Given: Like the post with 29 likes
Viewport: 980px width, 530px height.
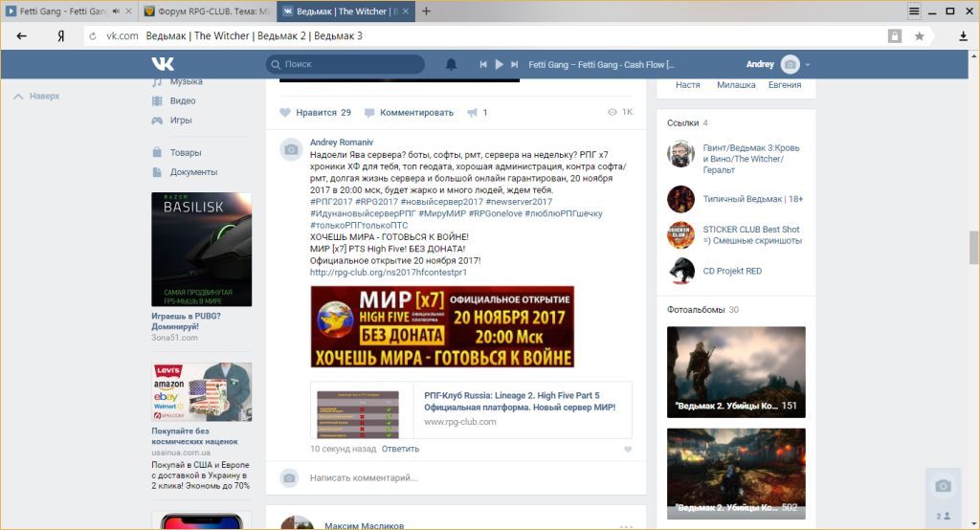Looking at the screenshot, I should 285,113.
